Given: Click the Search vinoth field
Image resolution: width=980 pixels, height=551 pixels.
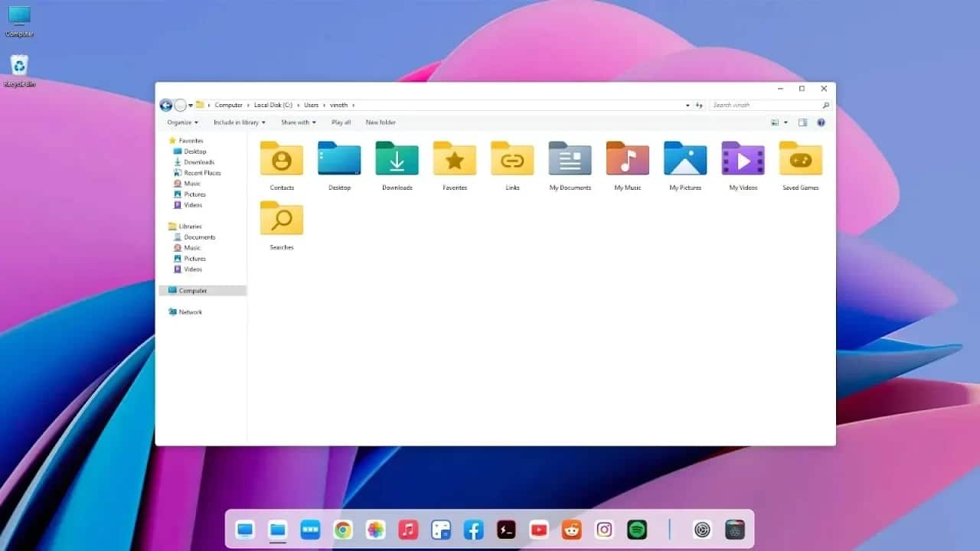Looking at the screenshot, I should point(770,106).
